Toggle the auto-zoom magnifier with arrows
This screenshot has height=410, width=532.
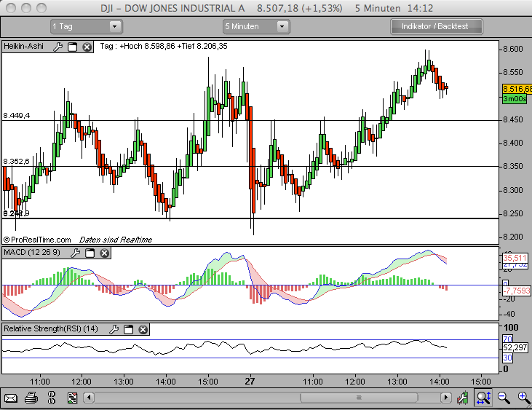point(483,398)
